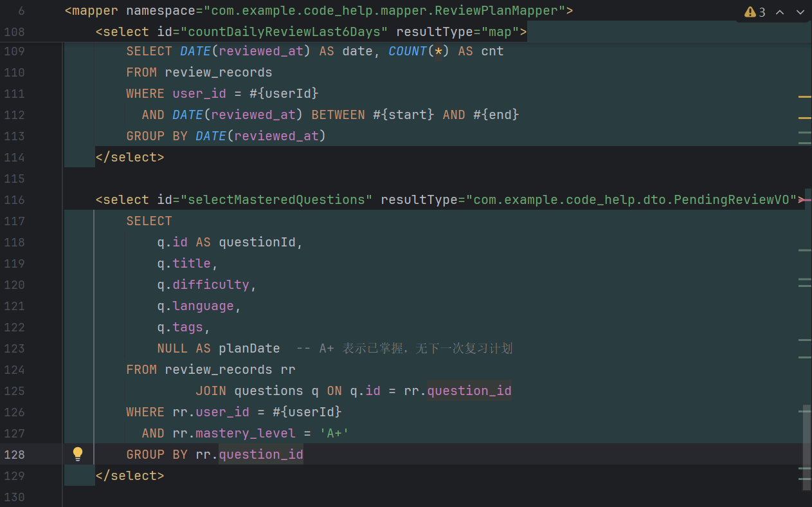Click gutter line number 116
The height and width of the screenshot is (507, 812).
(x=14, y=200)
